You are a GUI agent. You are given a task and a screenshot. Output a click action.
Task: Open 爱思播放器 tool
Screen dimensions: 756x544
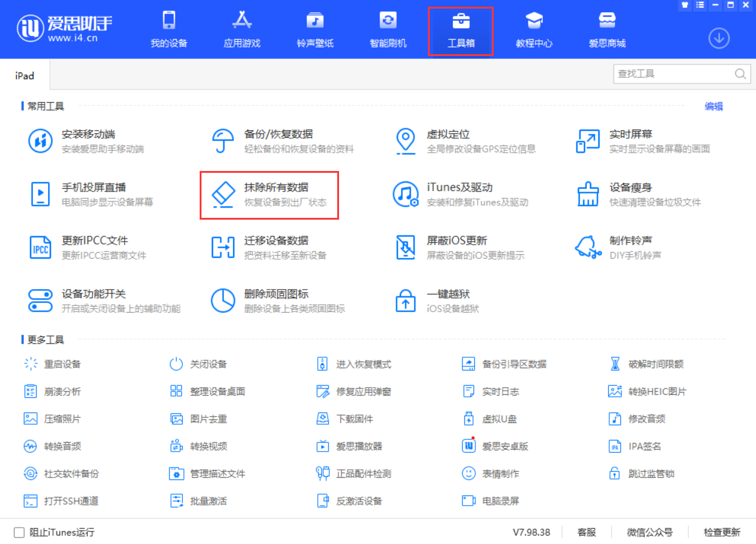tap(349, 446)
